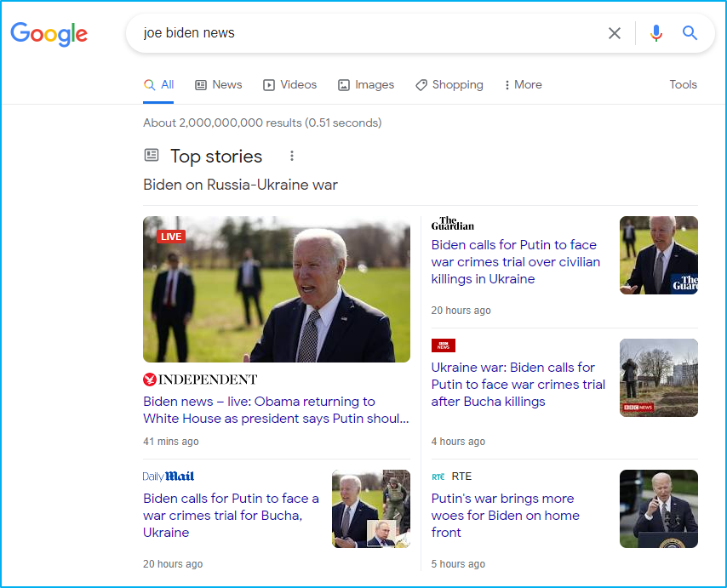The image size is (727, 588).
Task: Open the RTE story thumbnail of Biden
Action: click(658, 509)
